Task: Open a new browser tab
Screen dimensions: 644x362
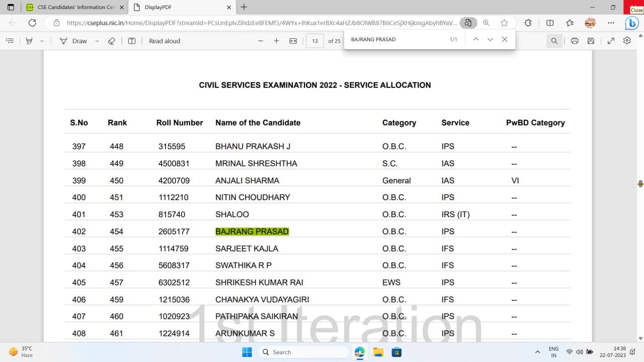Action: [x=244, y=7]
